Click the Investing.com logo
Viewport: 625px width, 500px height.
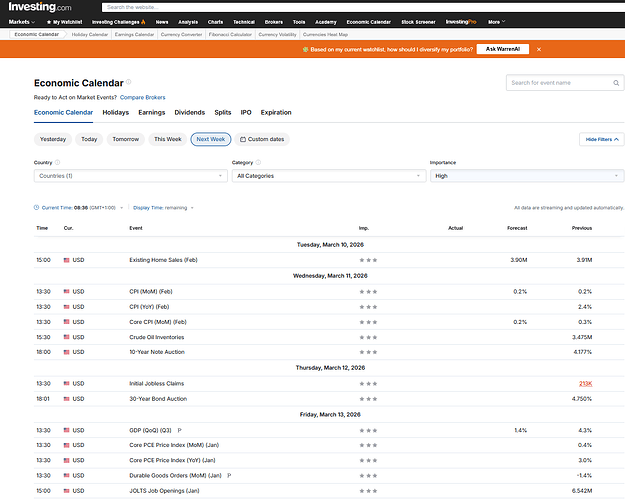pos(40,7)
